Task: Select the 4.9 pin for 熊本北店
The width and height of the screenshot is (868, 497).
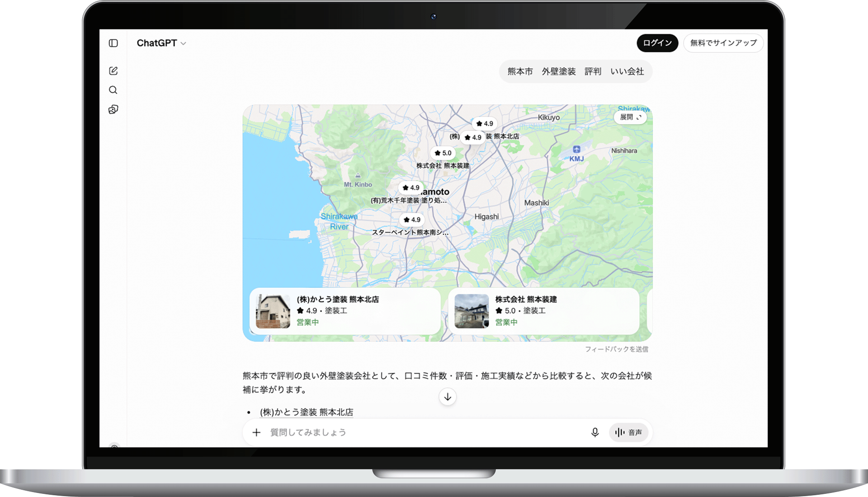Action: click(x=473, y=137)
